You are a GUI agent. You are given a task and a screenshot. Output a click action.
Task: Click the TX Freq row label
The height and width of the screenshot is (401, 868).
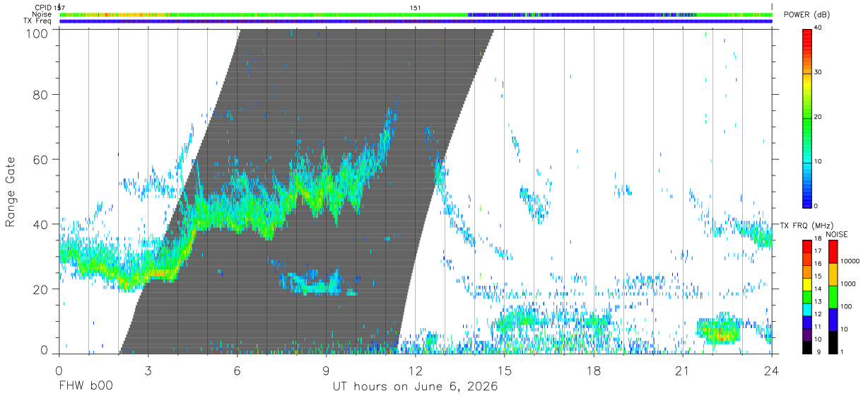coord(37,21)
